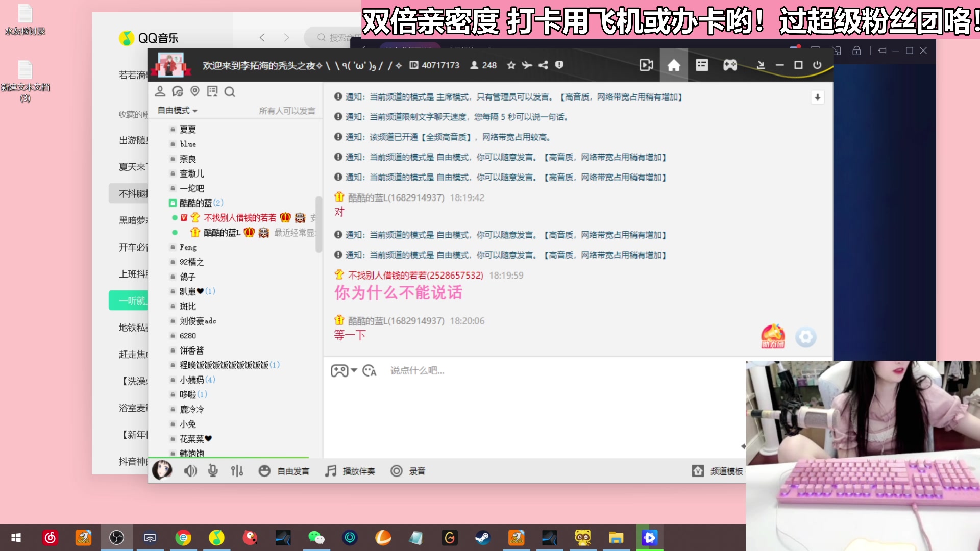Click the video/camera icon in the top bar
Viewport: 980px width, 551px height.
(646, 65)
